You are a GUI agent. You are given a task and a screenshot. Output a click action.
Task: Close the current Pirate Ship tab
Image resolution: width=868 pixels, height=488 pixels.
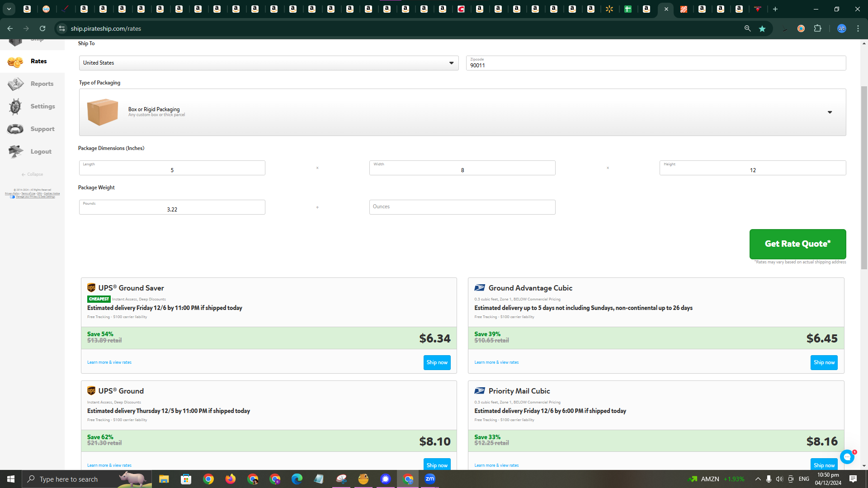pos(666,9)
